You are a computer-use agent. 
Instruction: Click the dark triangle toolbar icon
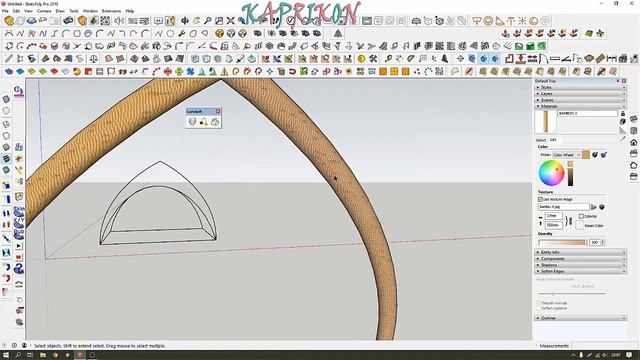tap(338, 33)
